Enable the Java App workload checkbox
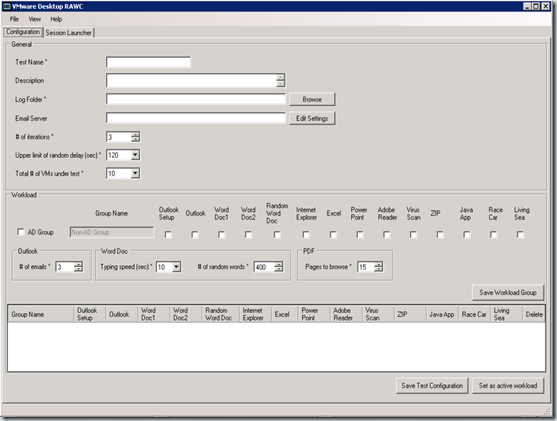 (467, 235)
